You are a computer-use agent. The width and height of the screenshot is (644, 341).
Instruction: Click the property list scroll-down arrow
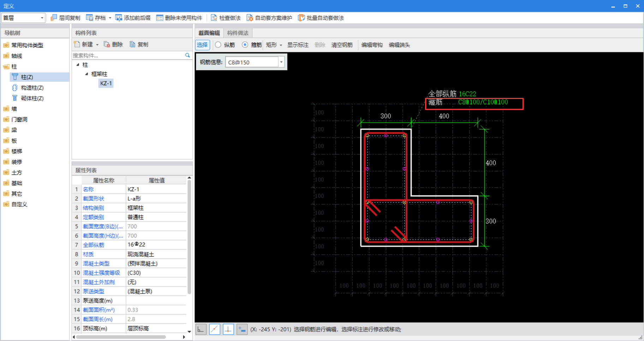[189, 331]
